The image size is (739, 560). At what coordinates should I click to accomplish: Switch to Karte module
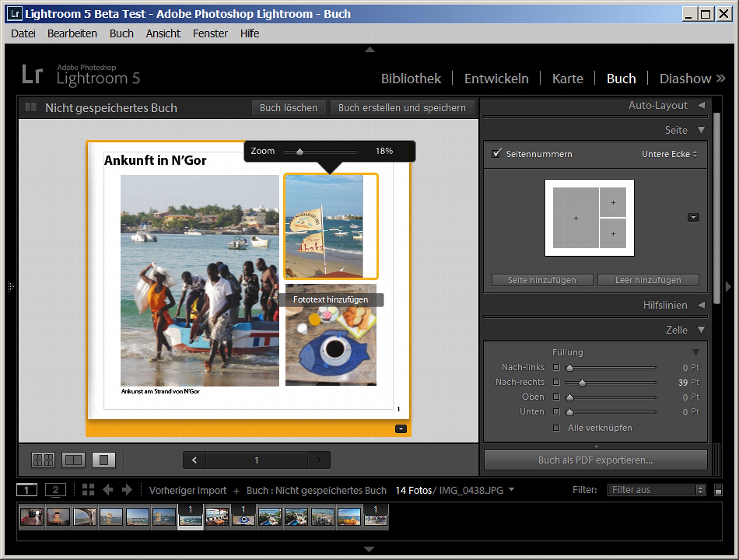click(x=568, y=79)
